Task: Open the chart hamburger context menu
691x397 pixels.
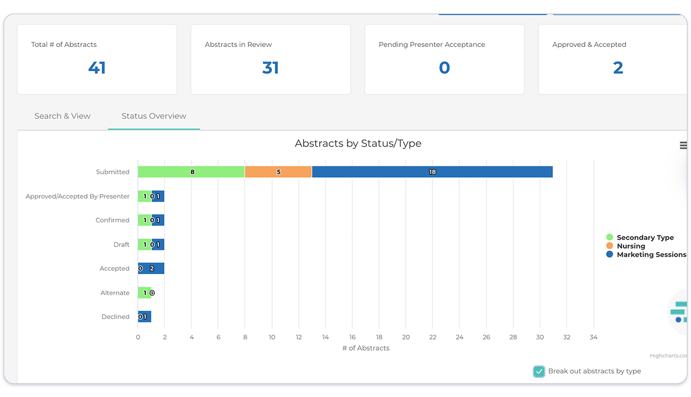Action: pos(683,145)
